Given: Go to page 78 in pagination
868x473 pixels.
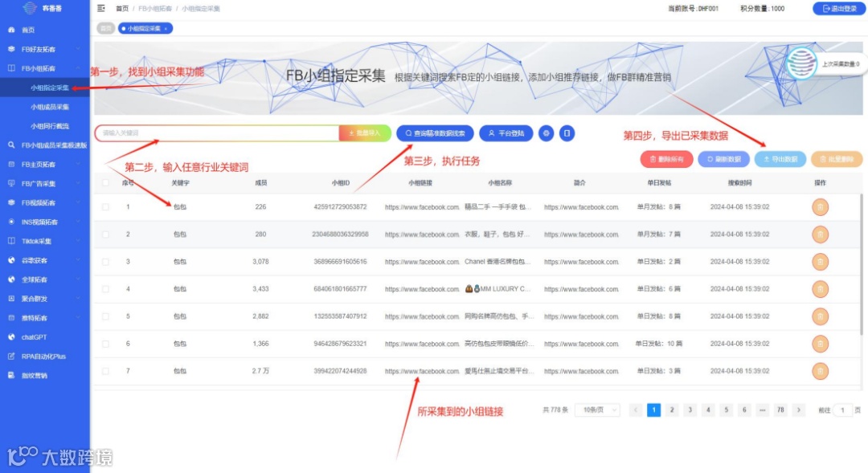Looking at the screenshot, I should coord(780,410).
